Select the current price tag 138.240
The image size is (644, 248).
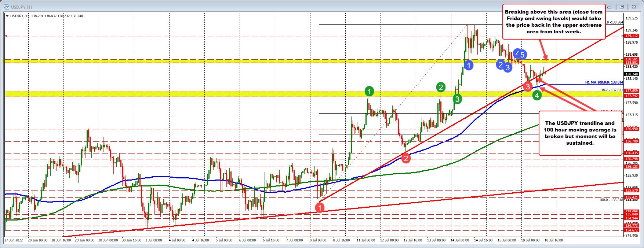tap(632, 74)
